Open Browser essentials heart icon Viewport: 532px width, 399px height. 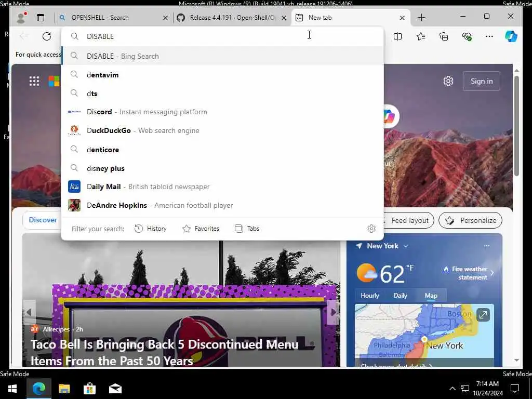coord(467,36)
